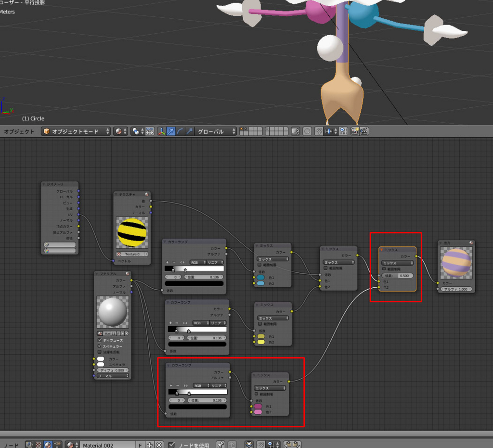Enable invert normal checkbox in material node

pos(100,352)
